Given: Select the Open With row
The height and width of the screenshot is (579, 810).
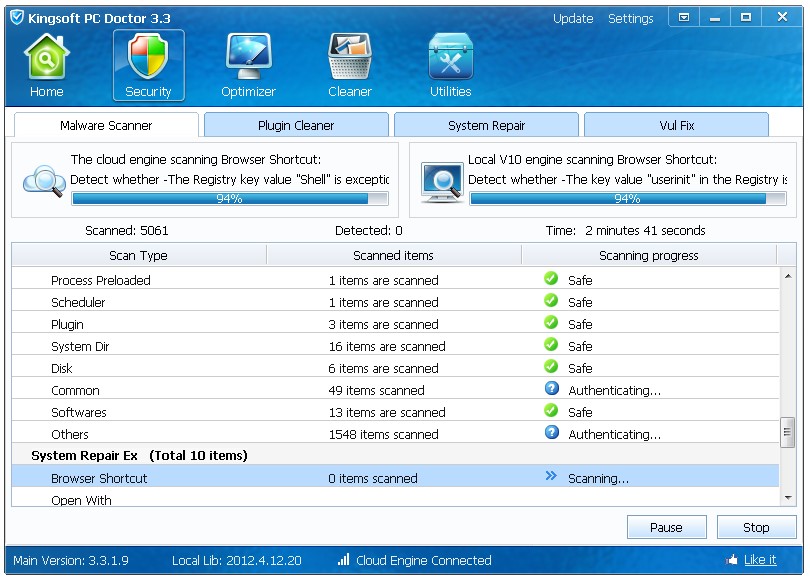Looking at the screenshot, I should pyautogui.click(x=395, y=498).
